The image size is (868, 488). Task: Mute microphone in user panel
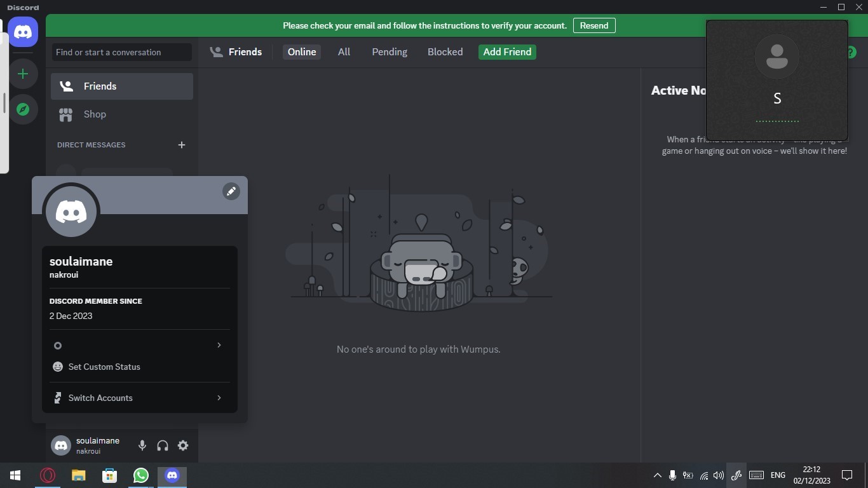142,445
